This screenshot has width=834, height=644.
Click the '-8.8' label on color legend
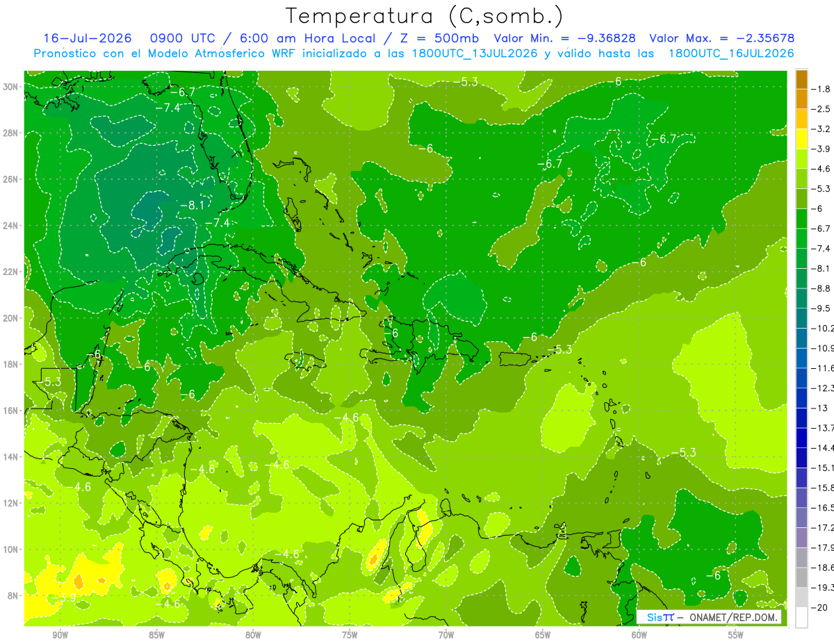click(x=822, y=288)
